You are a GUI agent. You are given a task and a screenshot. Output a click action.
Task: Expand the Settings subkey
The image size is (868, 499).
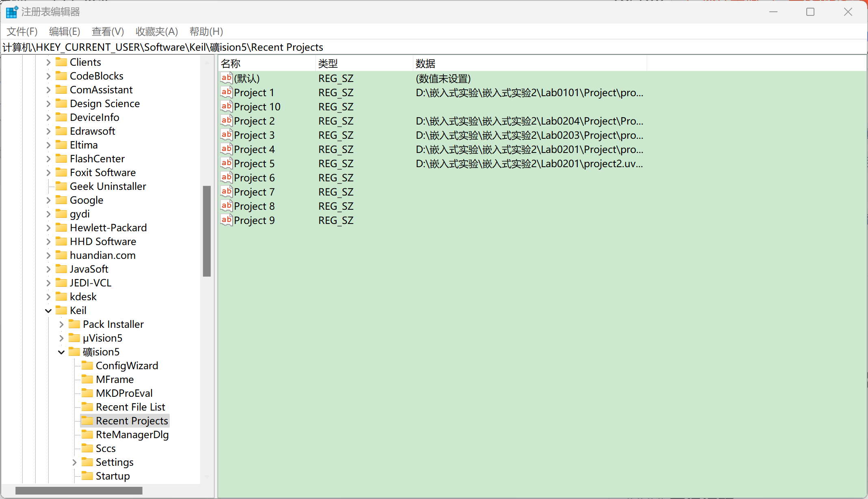point(74,462)
